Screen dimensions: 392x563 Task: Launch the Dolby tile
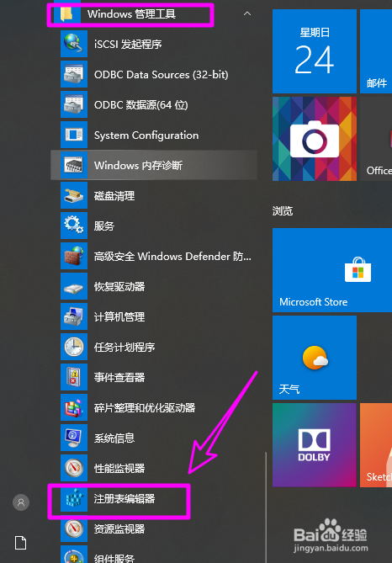tap(315, 445)
